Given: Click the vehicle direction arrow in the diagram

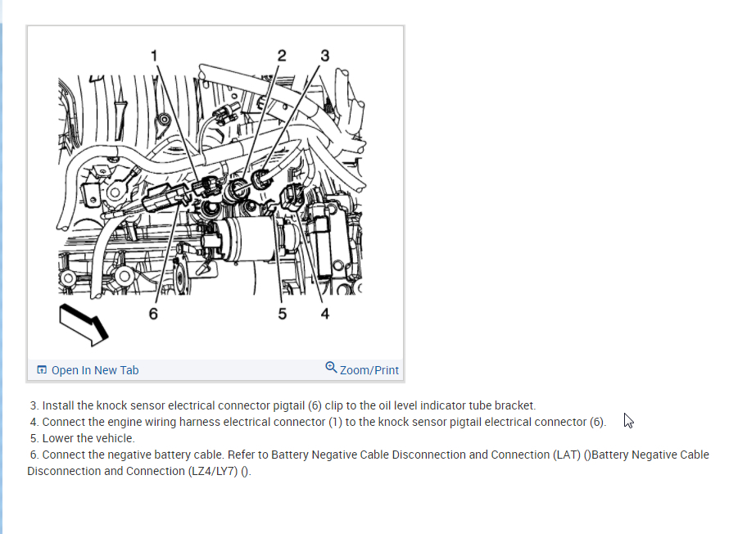Looking at the screenshot, I should click(x=84, y=325).
